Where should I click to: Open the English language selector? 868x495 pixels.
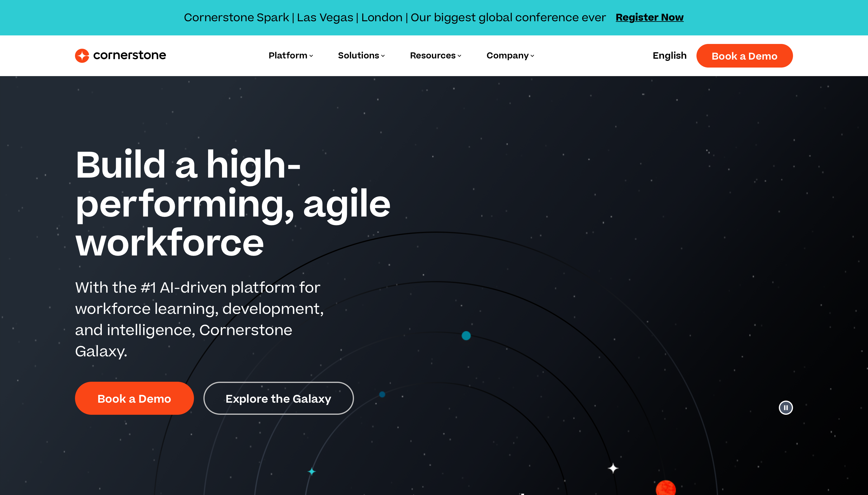pyautogui.click(x=669, y=55)
